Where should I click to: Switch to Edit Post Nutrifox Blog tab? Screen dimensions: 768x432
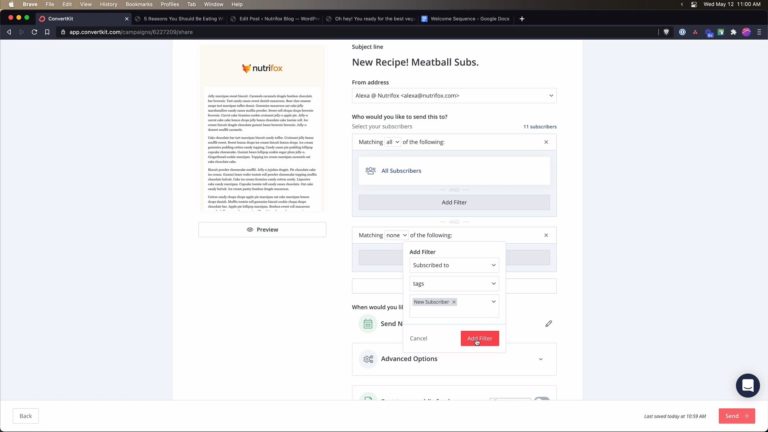pyautogui.click(x=275, y=19)
